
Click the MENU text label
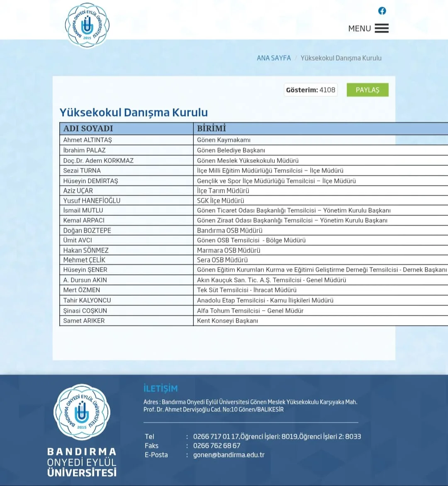pyautogui.click(x=359, y=29)
